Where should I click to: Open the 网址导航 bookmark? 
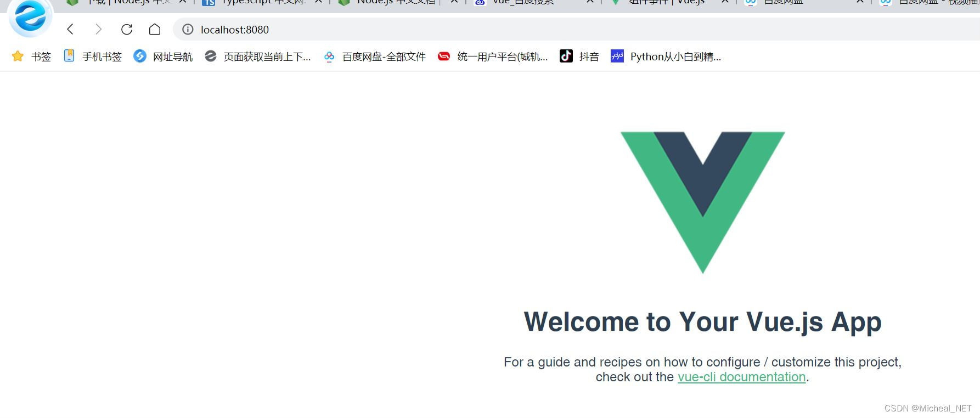coord(163,57)
